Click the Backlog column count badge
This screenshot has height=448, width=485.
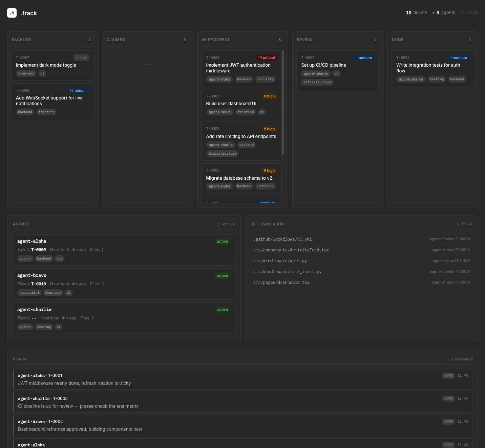[89, 40]
